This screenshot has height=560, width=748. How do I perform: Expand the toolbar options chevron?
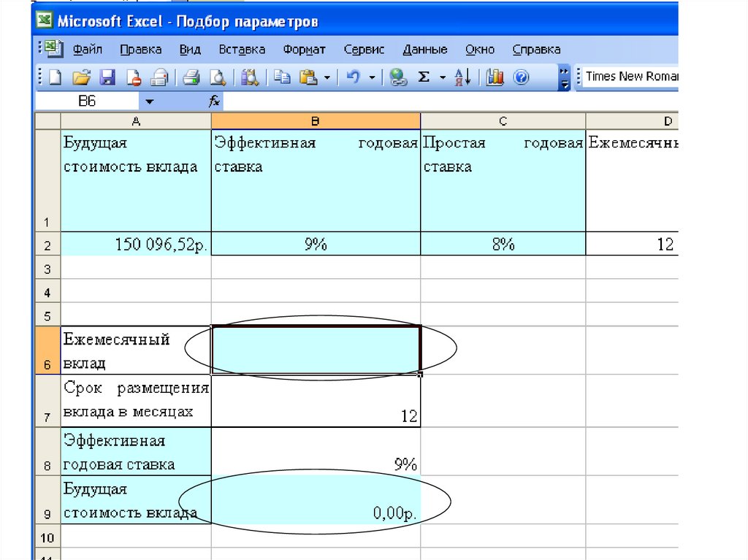(565, 77)
